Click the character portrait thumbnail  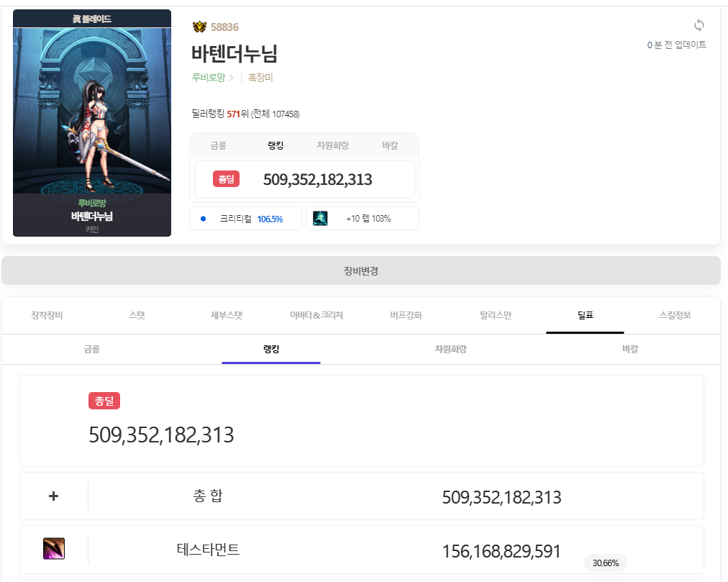(x=92, y=122)
